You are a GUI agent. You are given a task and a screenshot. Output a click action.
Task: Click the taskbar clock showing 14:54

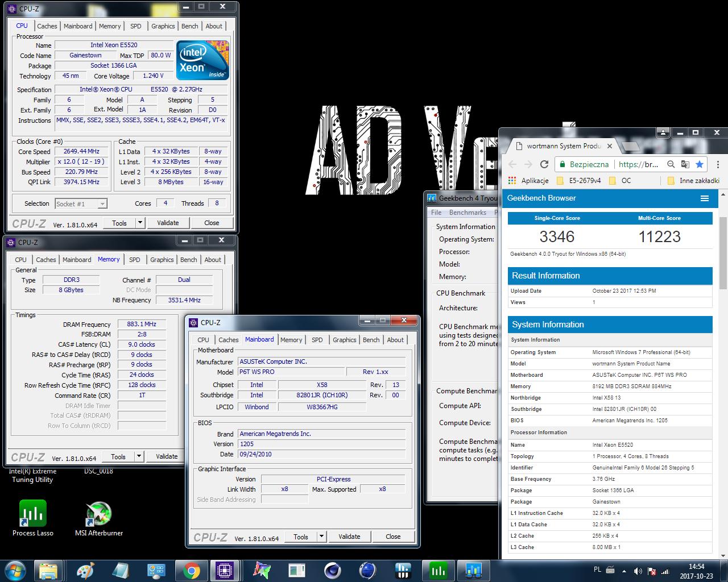[x=696, y=571]
